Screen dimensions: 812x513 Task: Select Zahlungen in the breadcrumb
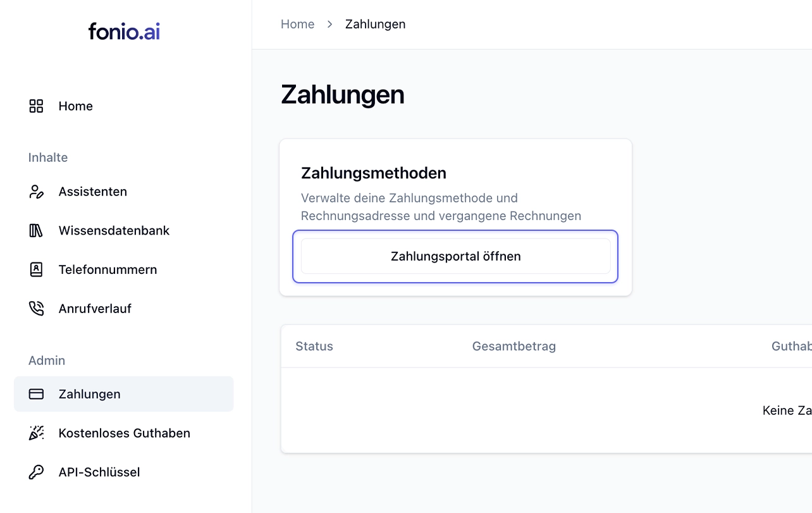click(375, 24)
